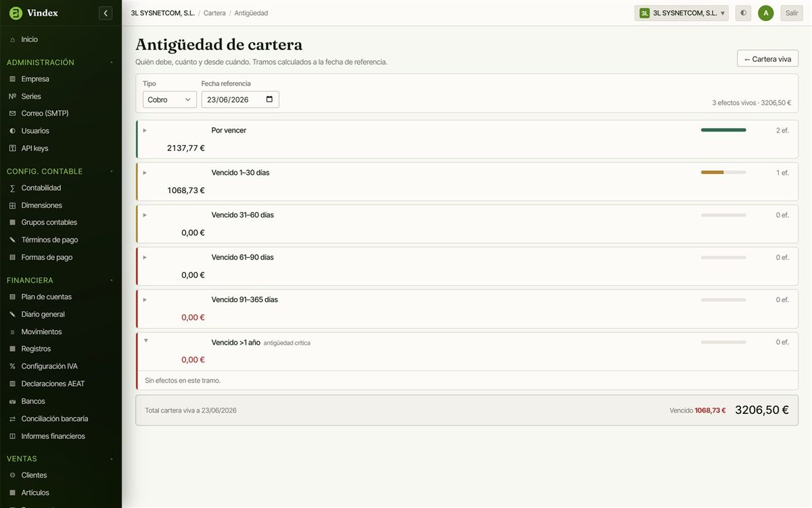
Task: Click the Fecha referencia date field
Action: tap(240, 100)
